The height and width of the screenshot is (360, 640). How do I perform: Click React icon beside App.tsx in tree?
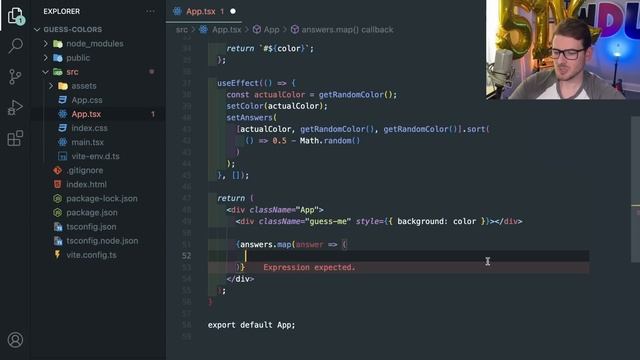pyautogui.click(x=62, y=114)
